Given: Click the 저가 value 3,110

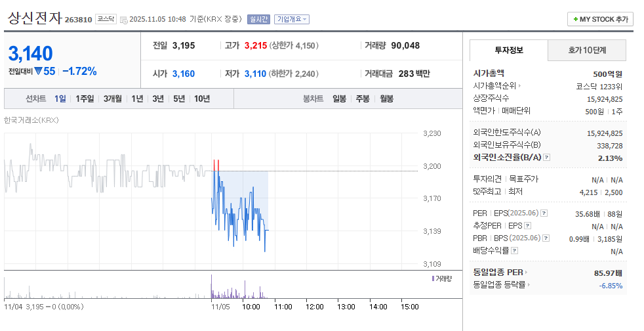Looking at the screenshot, I should pyautogui.click(x=256, y=74).
